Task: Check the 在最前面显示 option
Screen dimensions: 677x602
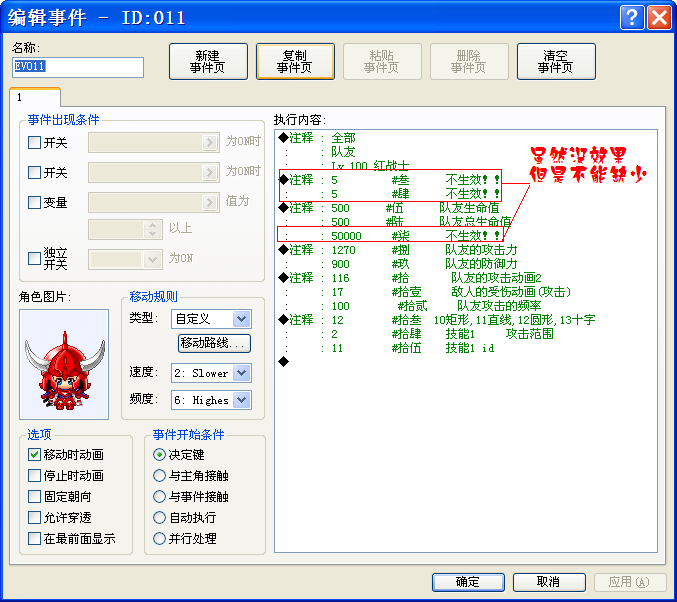Action: pos(34,539)
